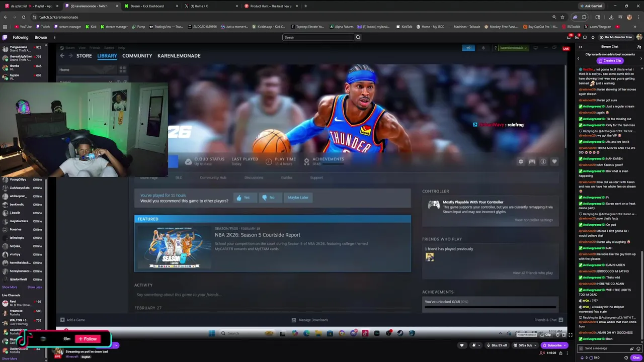Image resolution: width=644 pixels, height=362 pixels.
Task: Click the Maybe Later button
Action: coord(298,198)
